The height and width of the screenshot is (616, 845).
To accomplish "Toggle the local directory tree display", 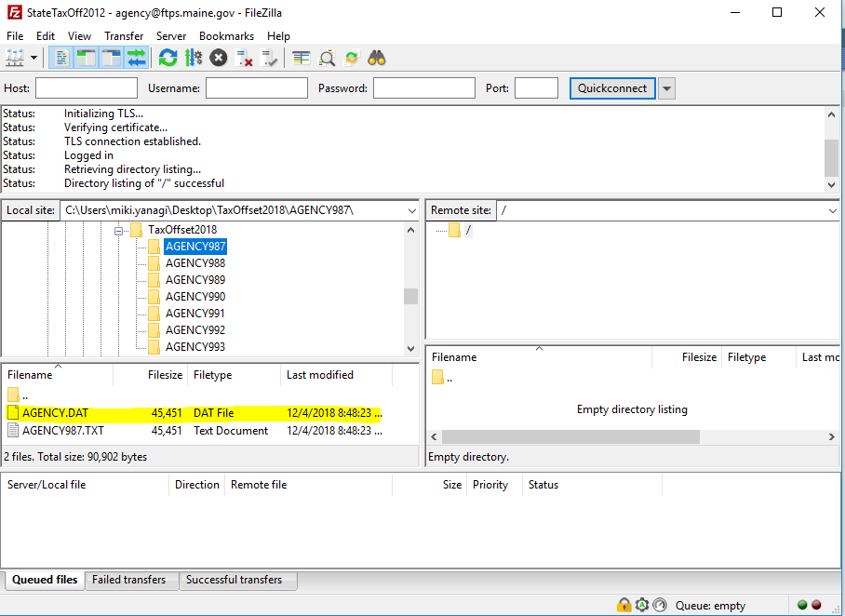I will pos(87,58).
